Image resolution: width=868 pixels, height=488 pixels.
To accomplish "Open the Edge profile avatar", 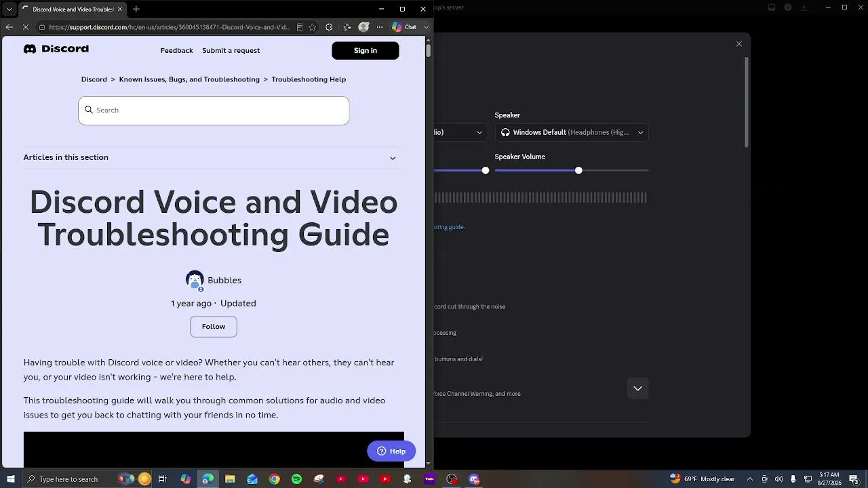I will (363, 27).
